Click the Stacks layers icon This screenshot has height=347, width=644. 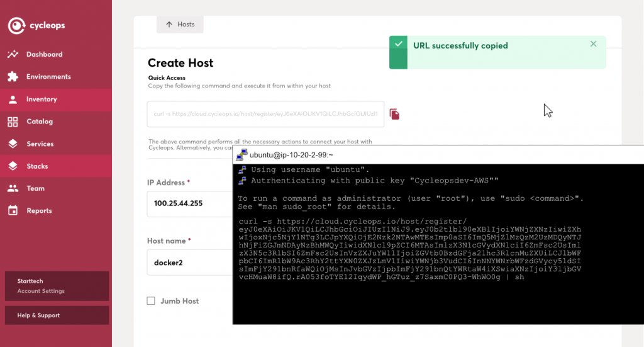13,166
